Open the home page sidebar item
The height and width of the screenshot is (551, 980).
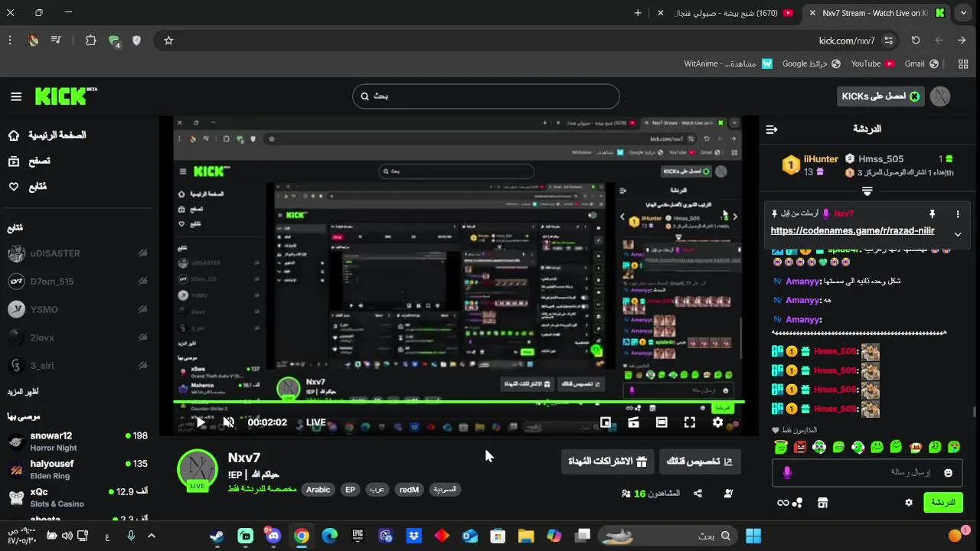click(47, 135)
